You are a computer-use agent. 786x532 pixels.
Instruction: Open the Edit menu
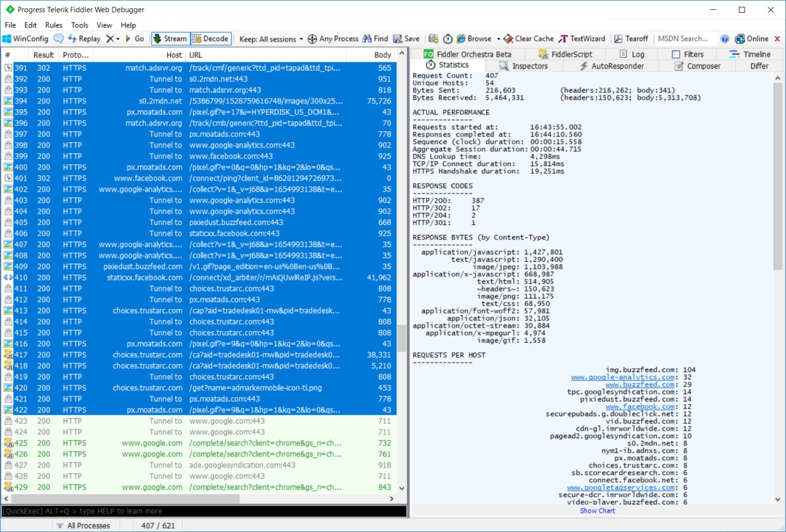(31, 25)
